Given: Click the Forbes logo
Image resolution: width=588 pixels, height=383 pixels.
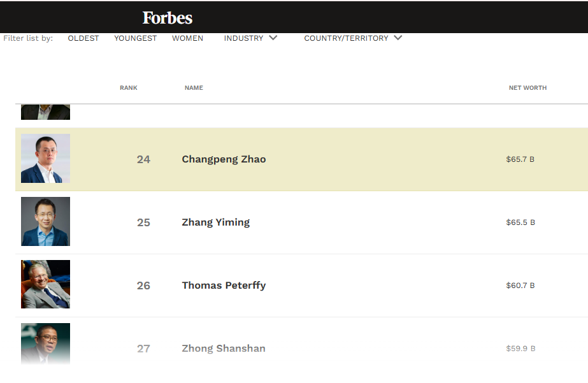Looking at the screenshot, I should click(x=168, y=18).
